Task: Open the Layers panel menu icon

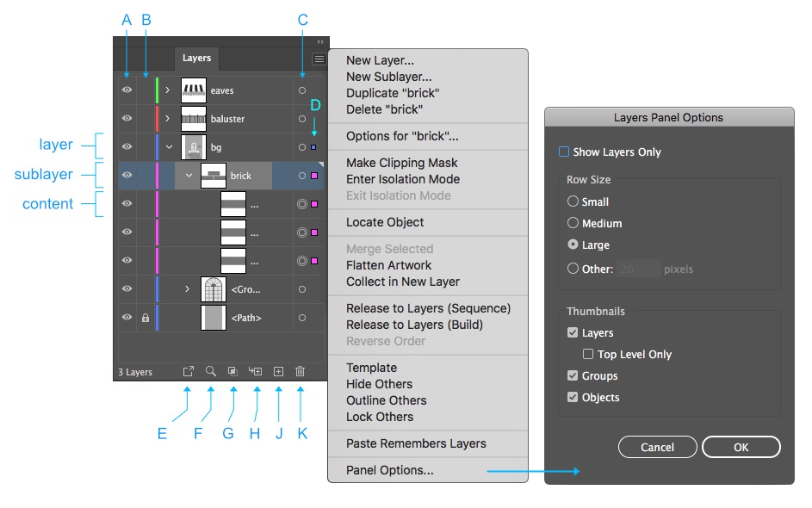Action: 319,59
